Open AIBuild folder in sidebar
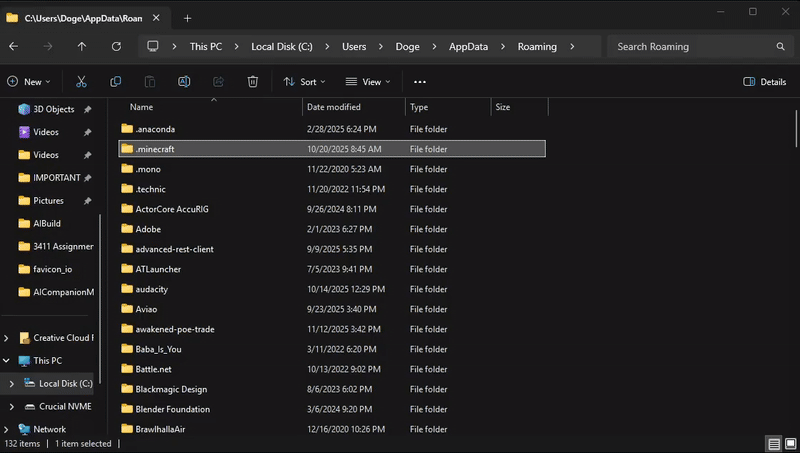The width and height of the screenshot is (800, 453). [x=47, y=223]
